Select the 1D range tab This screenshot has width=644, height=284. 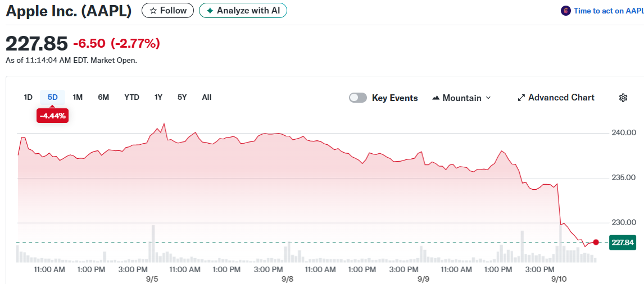click(x=28, y=97)
